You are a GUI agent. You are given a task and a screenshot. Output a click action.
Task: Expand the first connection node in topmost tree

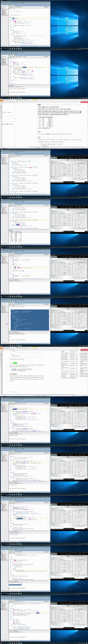(x=1, y=9)
